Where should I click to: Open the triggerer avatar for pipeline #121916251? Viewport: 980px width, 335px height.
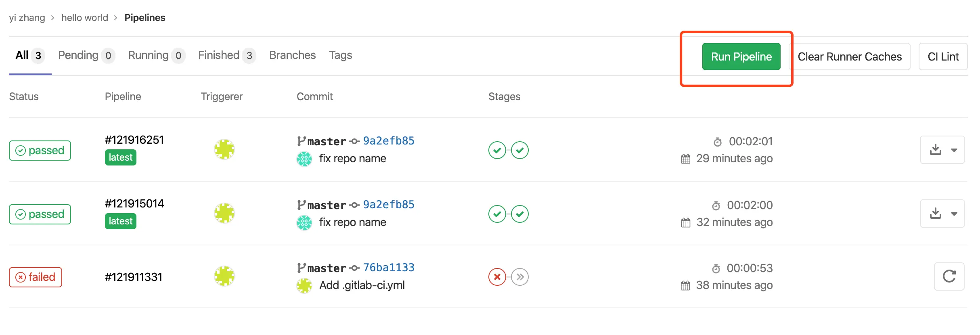224,149
